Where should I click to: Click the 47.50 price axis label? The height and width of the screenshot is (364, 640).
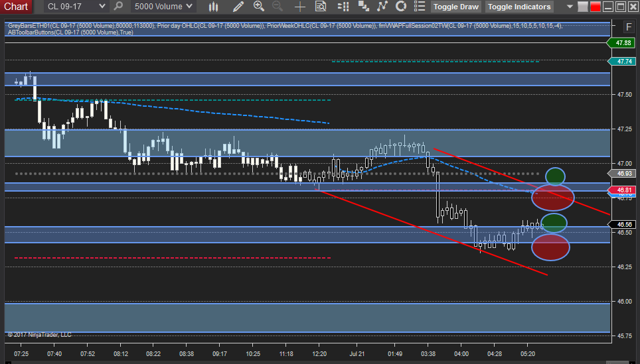point(625,95)
